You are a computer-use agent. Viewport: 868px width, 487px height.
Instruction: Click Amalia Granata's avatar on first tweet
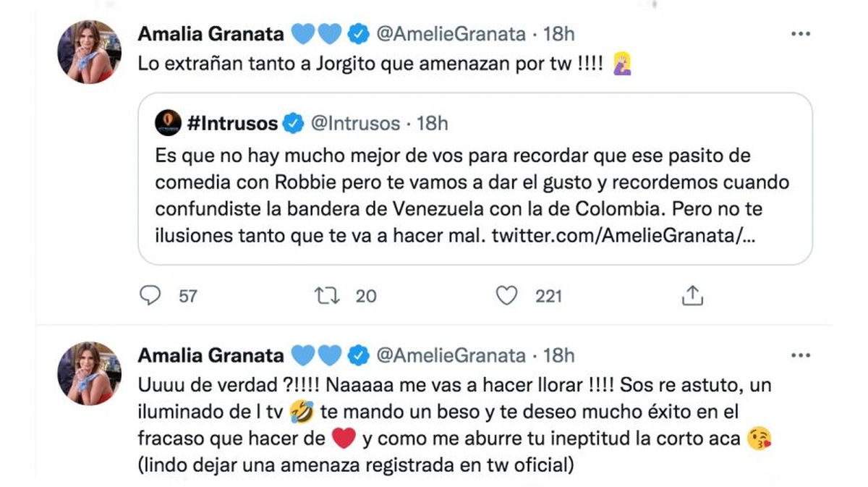(x=89, y=51)
